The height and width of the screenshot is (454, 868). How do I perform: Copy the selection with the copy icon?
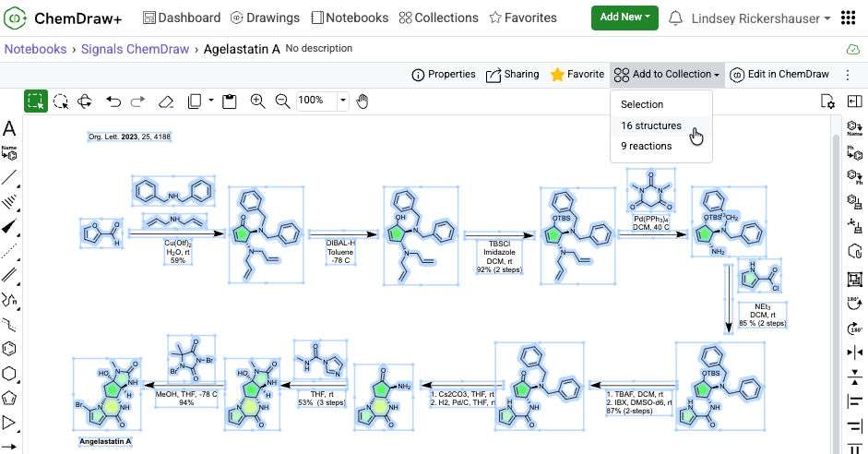pyautogui.click(x=195, y=102)
